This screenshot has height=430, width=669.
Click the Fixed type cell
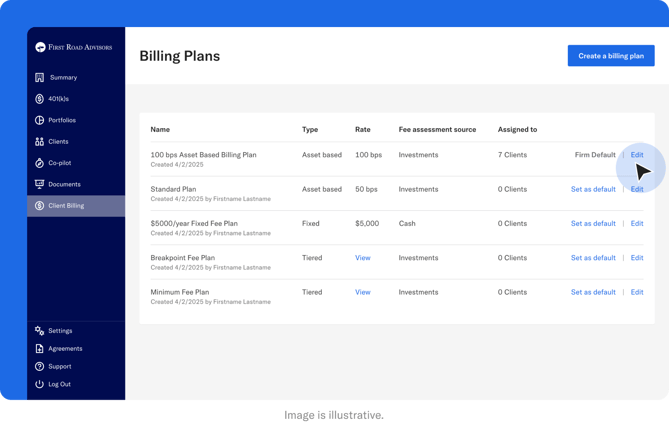pyautogui.click(x=311, y=224)
